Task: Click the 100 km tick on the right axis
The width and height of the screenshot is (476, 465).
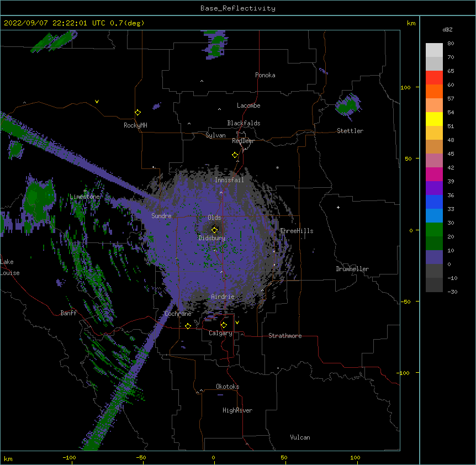Action: click(405, 87)
